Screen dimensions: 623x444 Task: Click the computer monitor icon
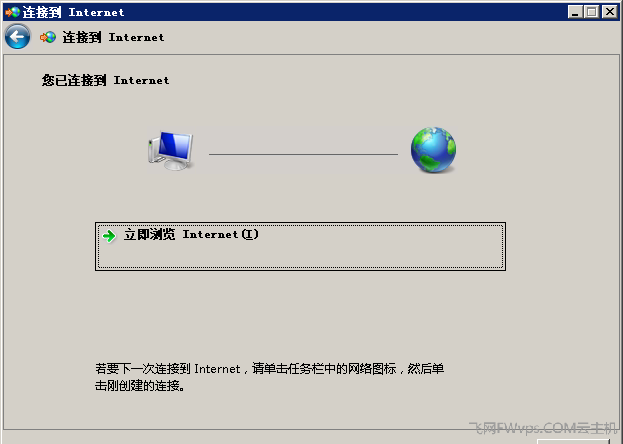(x=171, y=151)
